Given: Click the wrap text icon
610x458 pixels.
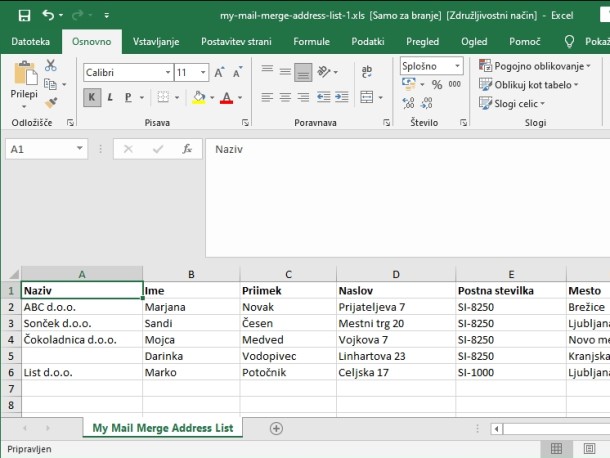Looking at the screenshot, I should point(367,72).
